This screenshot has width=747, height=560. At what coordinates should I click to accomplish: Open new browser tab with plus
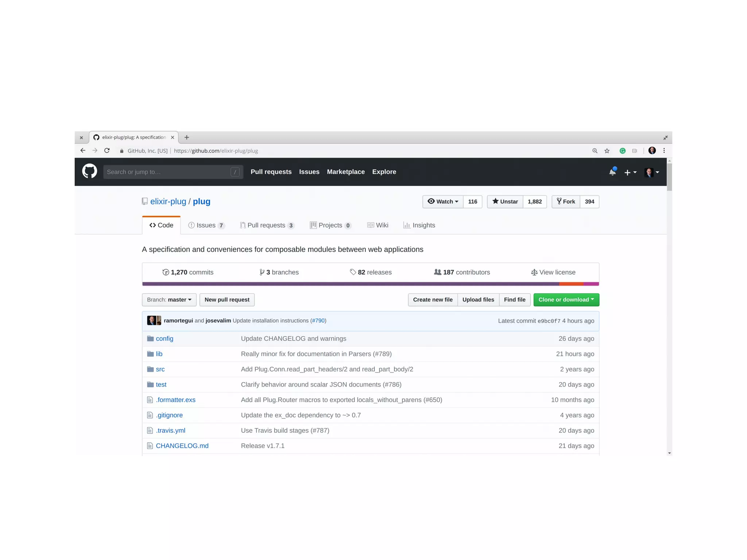coord(187,137)
